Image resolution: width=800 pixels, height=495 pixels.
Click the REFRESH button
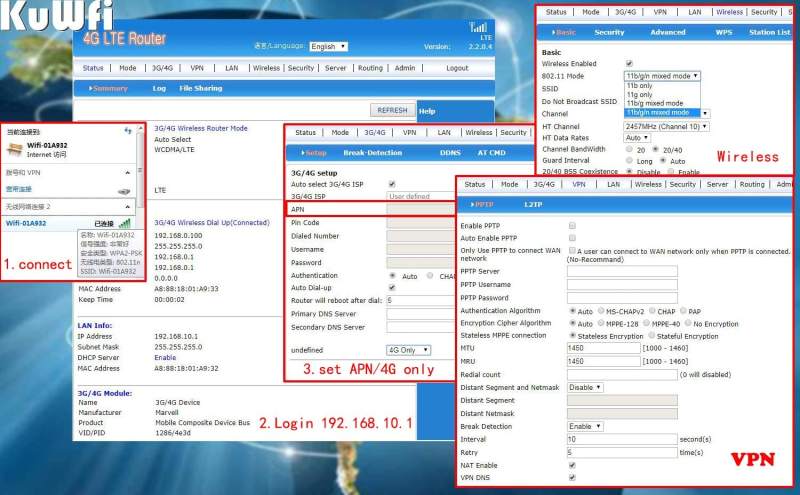pyautogui.click(x=392, y=110)
